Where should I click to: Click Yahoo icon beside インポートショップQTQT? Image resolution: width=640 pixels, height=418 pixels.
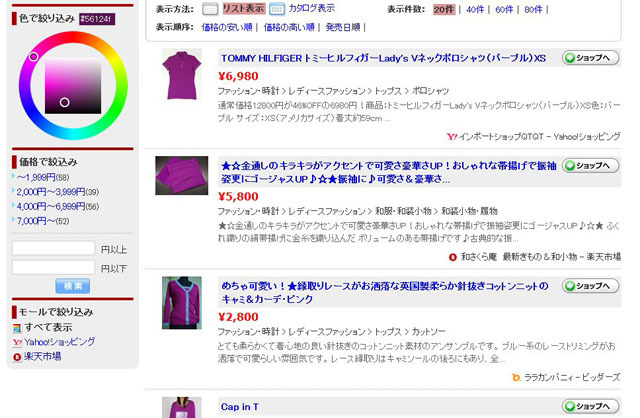452,137
